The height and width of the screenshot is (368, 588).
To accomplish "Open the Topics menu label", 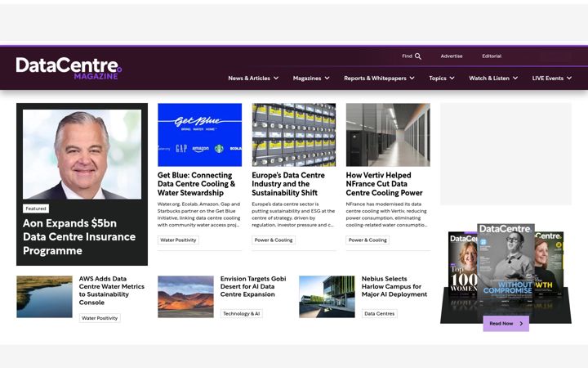I will 438,79.
